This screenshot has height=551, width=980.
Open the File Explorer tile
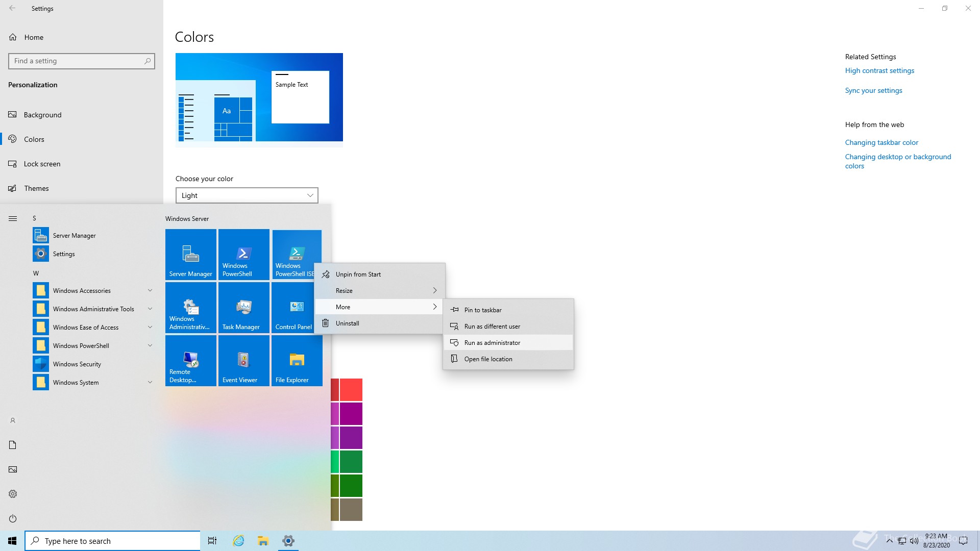297,361
